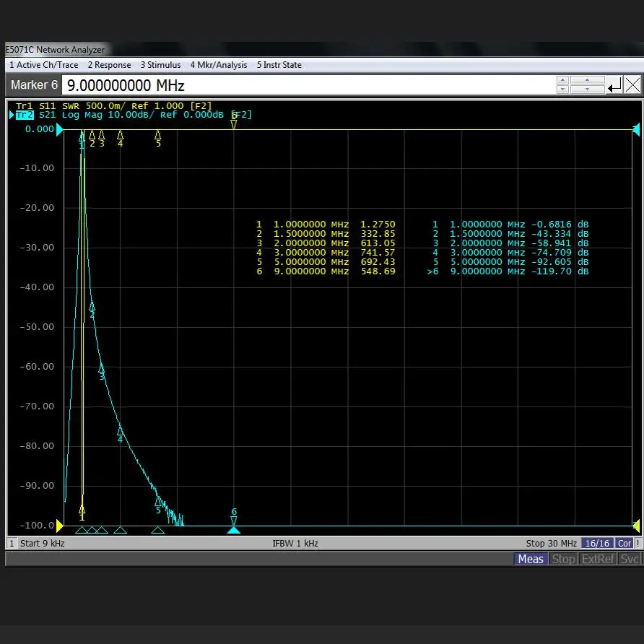Click the large increment up arrow button
The height and width of the screenshot is (644, 644).
coord(588,80)
